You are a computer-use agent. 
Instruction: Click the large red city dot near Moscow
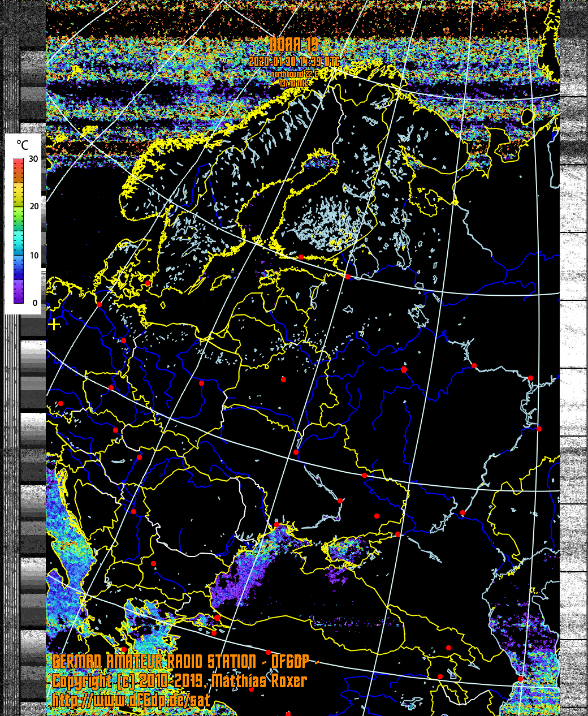[404, 369]
